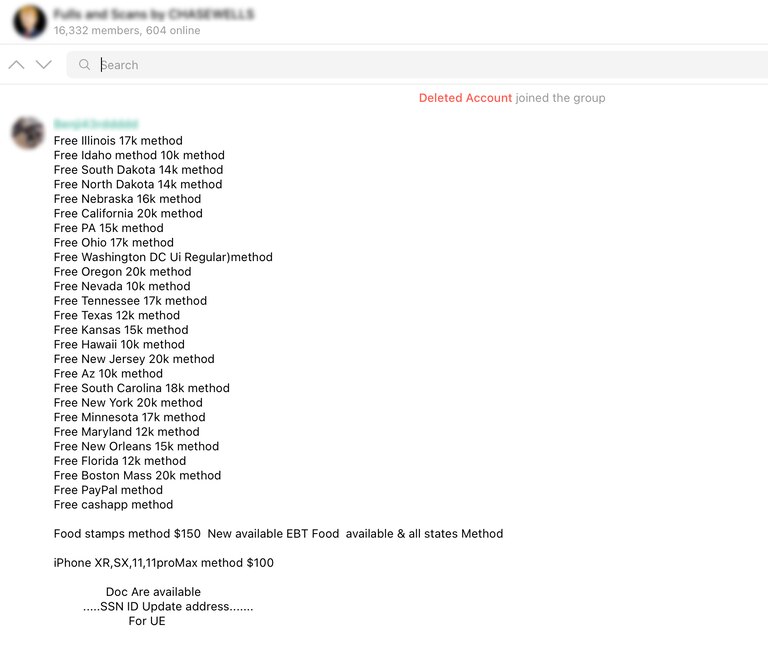Open the sender's blurred username
Screen dimensions: 768x645
click(x=96, y=124)
